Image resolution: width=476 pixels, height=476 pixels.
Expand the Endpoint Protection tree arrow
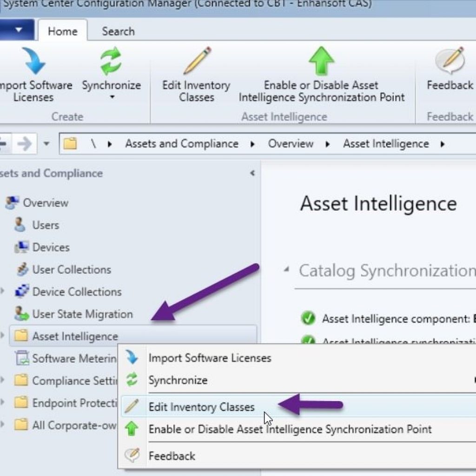2,402
